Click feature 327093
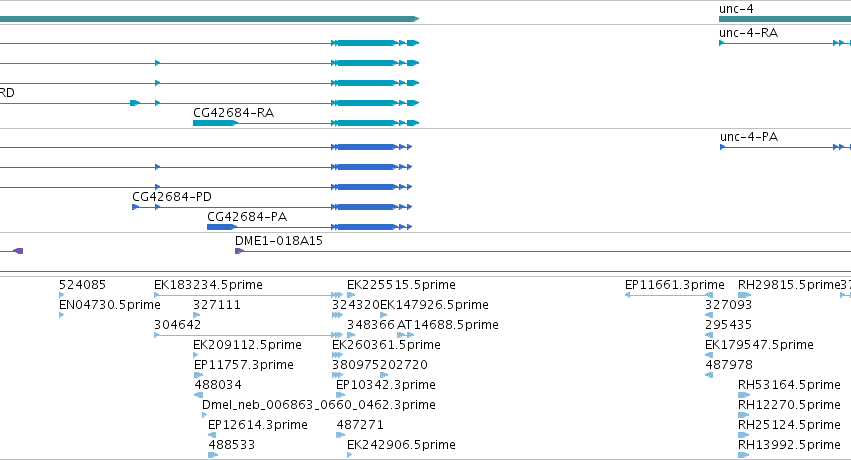This screenshot has height=460, width=851. pyautogui.click(x=728, y=305)
